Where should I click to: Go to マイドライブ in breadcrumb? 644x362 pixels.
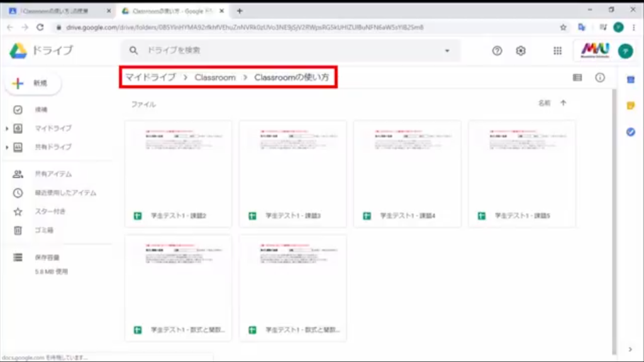(150, 77)
